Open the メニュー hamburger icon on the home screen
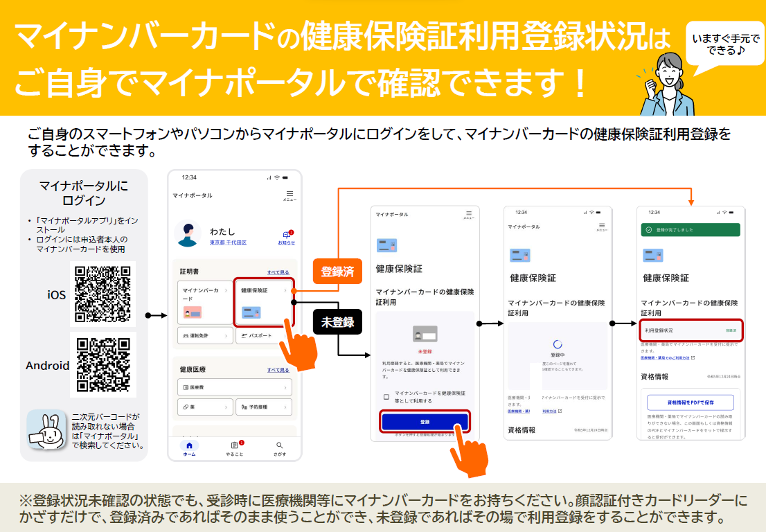This screenshot has width=766, height=532. point(290,194)
